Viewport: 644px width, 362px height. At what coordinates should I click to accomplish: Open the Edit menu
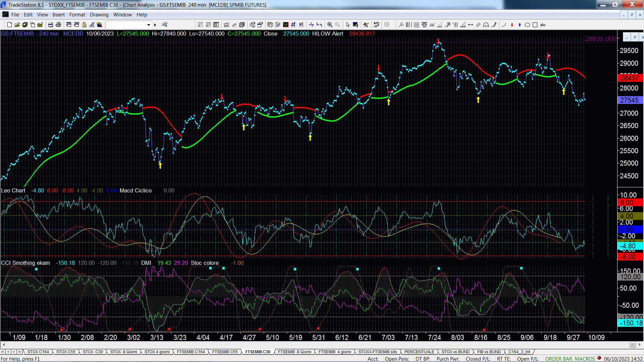pos(28,15)
